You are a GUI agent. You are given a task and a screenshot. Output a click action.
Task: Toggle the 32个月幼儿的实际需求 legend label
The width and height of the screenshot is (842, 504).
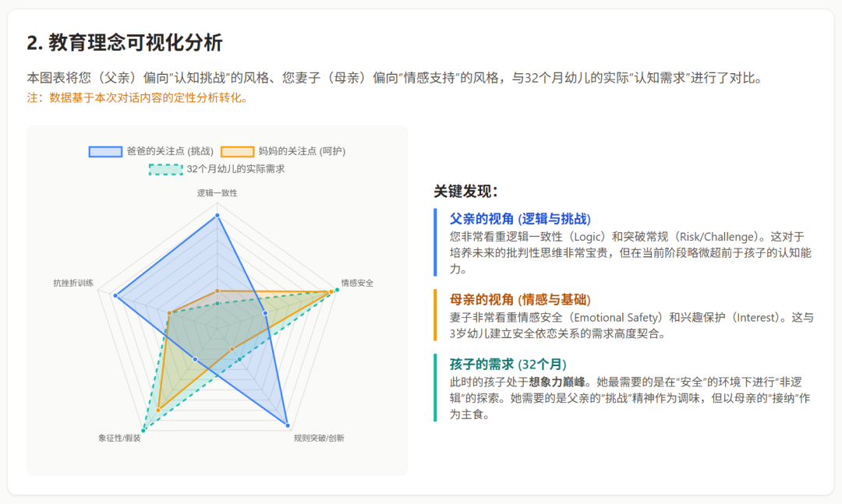click(x=235, y=168)
